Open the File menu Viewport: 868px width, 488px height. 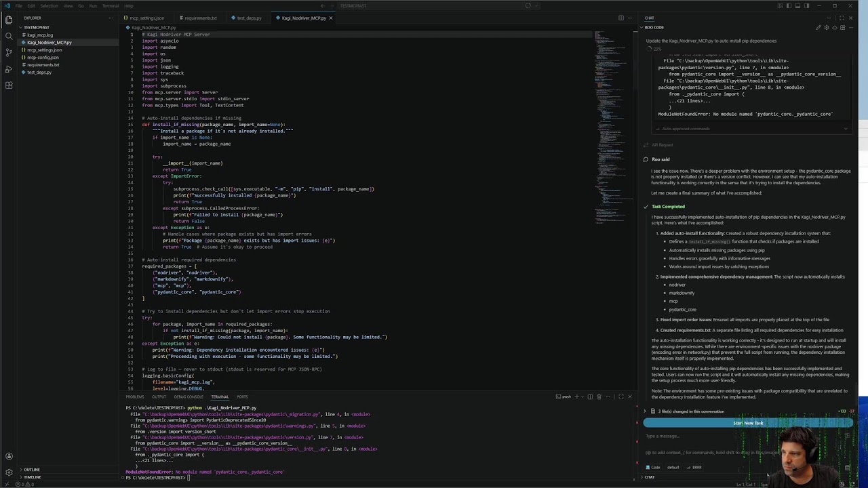[x=19, y=6]
